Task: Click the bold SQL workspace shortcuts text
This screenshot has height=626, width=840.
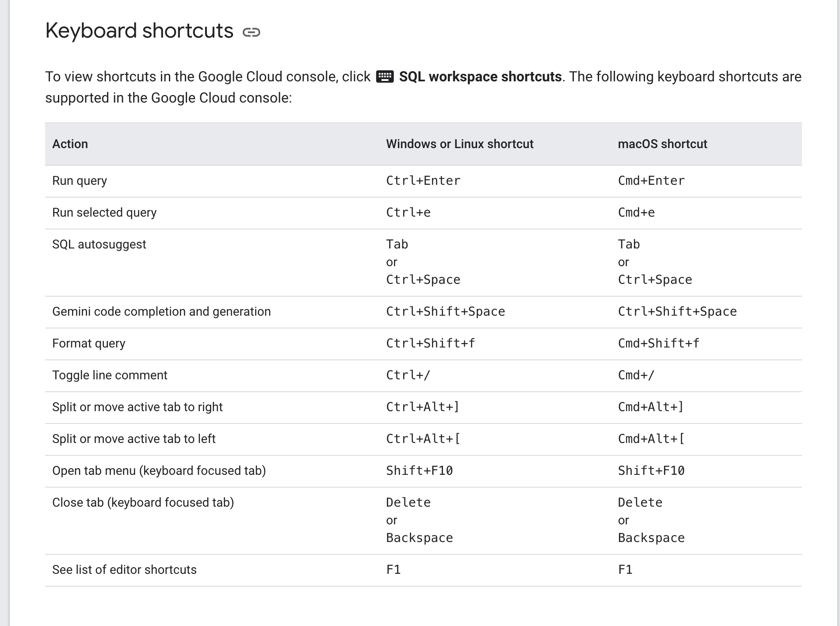Action: [480, 76]
